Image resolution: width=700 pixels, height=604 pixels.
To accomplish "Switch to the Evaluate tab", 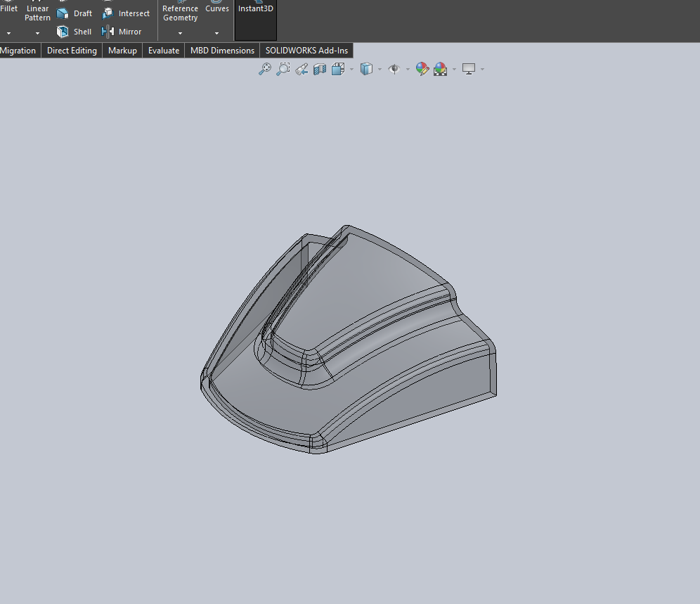I will click(163, 50).
